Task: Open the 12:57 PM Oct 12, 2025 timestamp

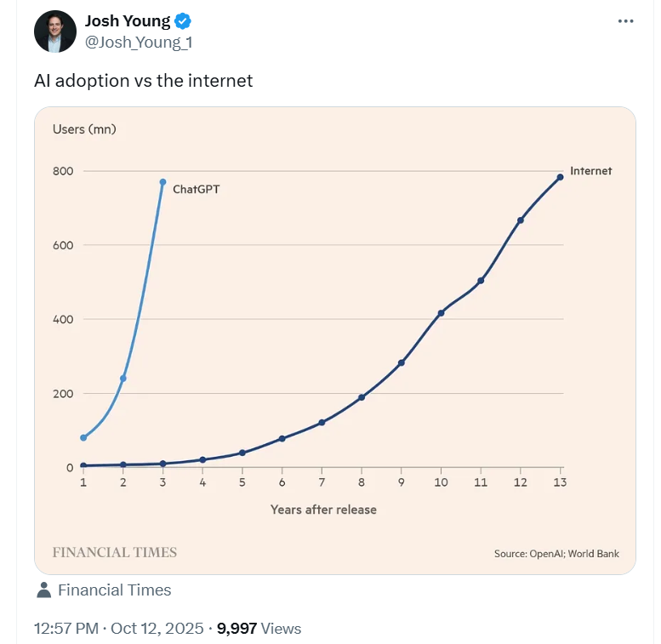Action: 118,629
